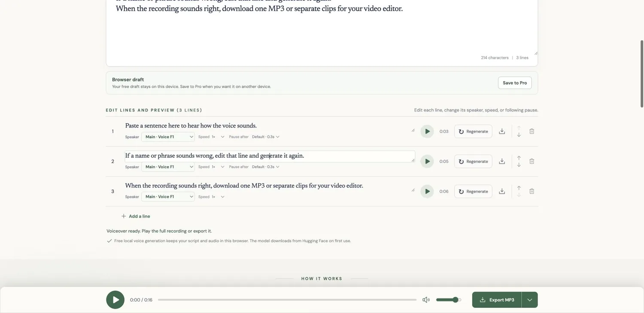Delete line 1 with the trash icon

[x=532, y=131]
